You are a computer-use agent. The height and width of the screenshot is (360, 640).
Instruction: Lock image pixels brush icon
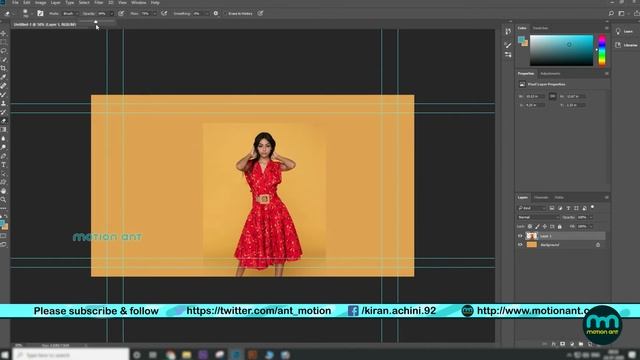tap(537, 227)
